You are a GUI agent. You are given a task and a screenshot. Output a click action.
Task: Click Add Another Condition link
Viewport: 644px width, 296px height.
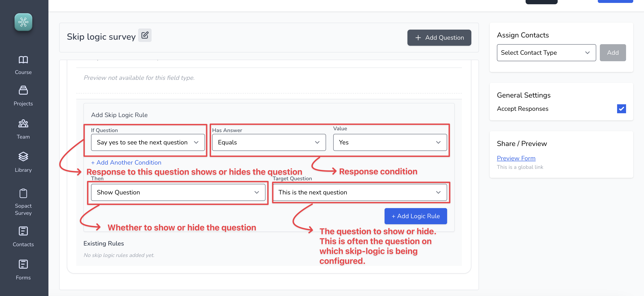(126, 163)
